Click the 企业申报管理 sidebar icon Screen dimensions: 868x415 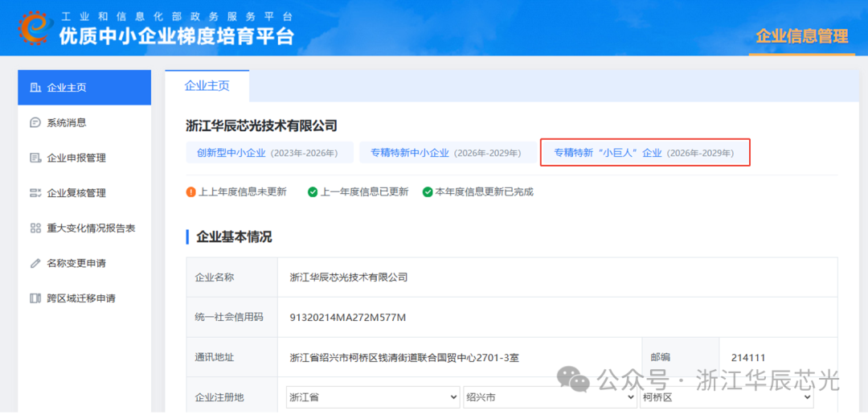pos(35,158)
